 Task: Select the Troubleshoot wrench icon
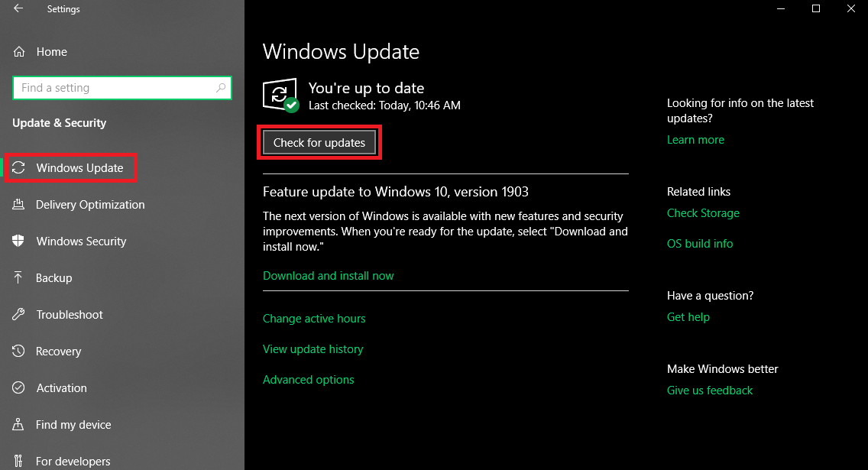19,314
